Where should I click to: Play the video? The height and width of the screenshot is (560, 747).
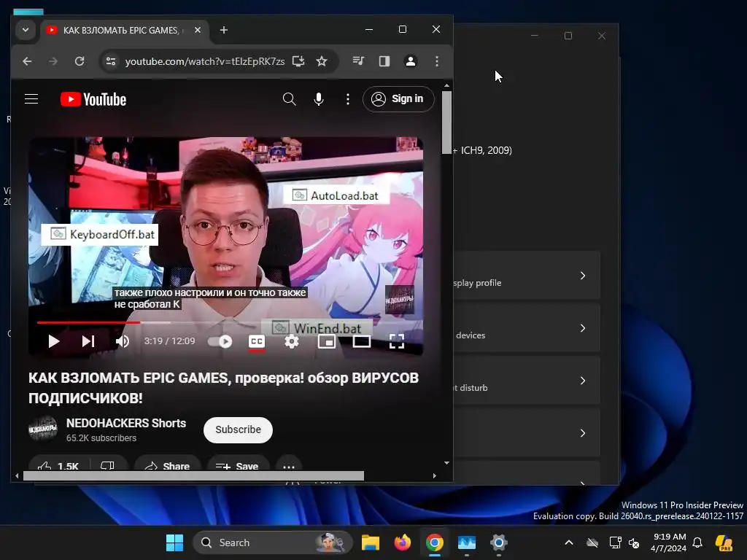click(54, 341)
